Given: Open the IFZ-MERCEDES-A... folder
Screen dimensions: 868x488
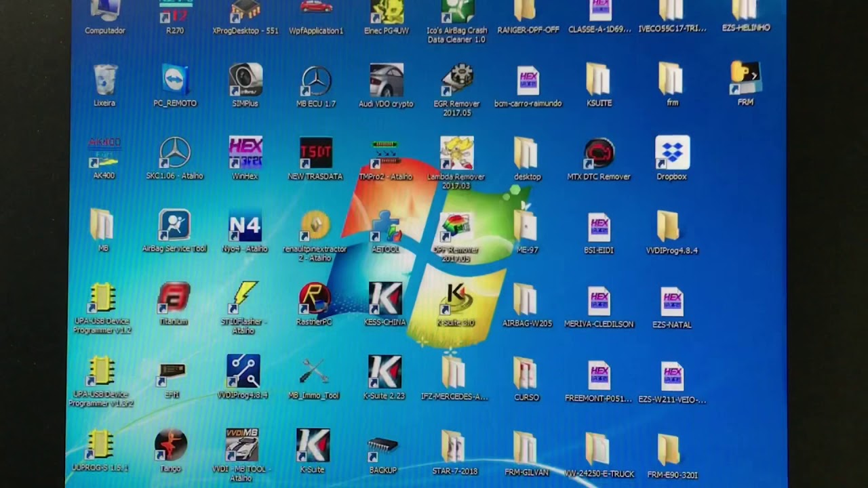Looking at the screenshot, I should click(x=454, y=379).
